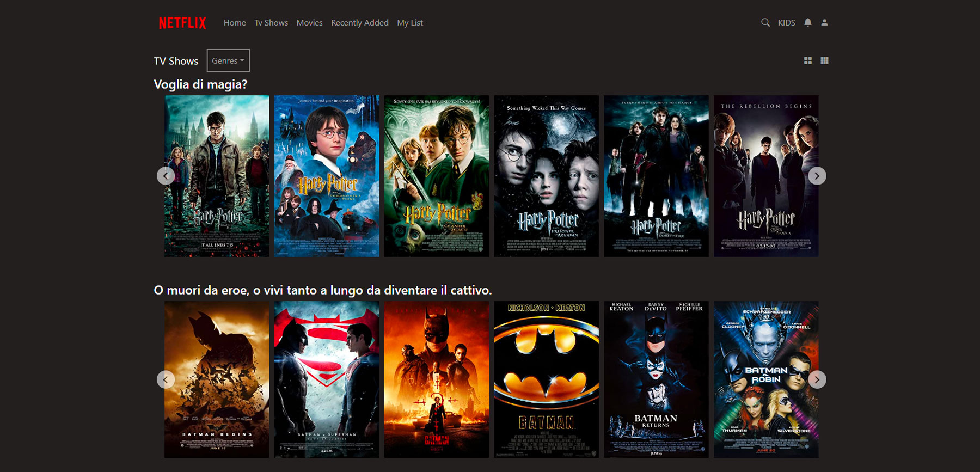Select Harry Potter Chamber of Secrets poster

tap(437, 176)
